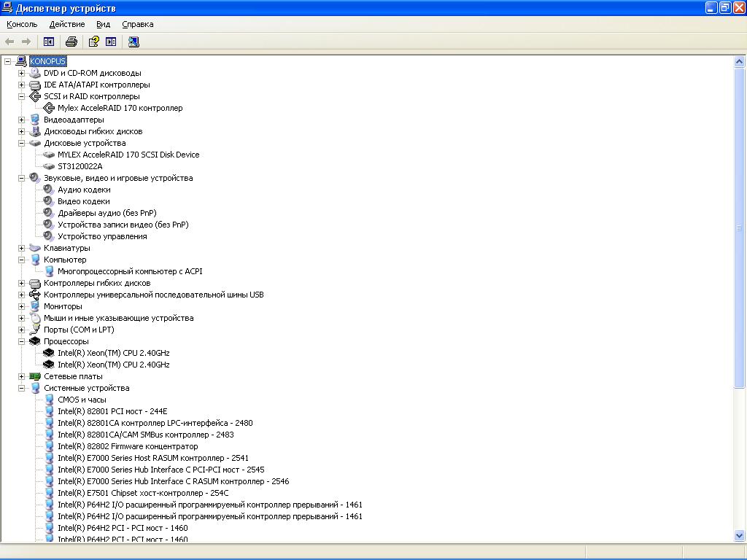Click the first Intel Xeon CPU processor icon
The image size is (747, 560).
49,353
